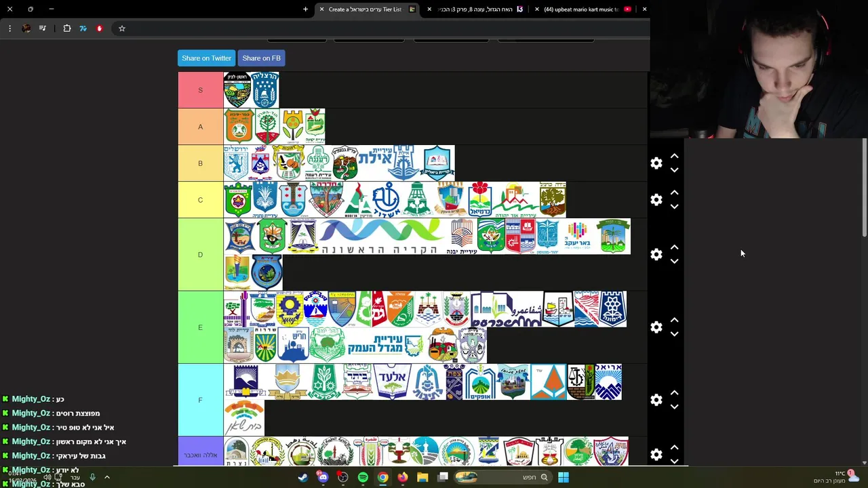Move tier E row up with arrow
Image resolution: width=868 pixels, height=488 pixels.
(x=674, y=320)
